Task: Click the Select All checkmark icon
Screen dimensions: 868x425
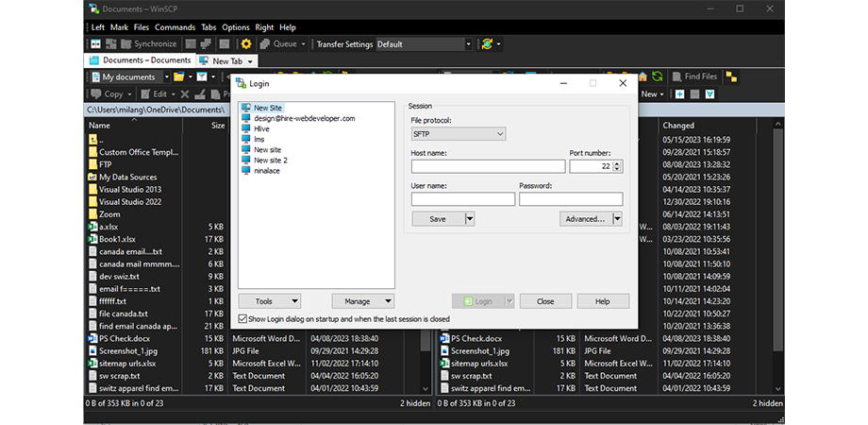Action: [709, 94]
